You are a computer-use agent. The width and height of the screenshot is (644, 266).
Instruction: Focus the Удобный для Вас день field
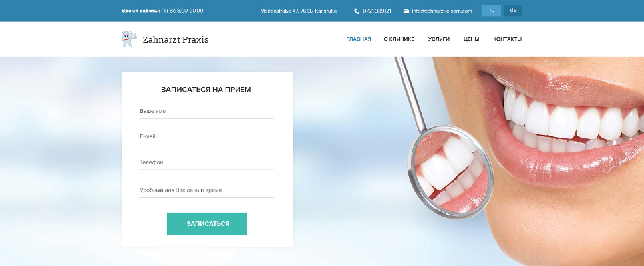pos(207,190)
